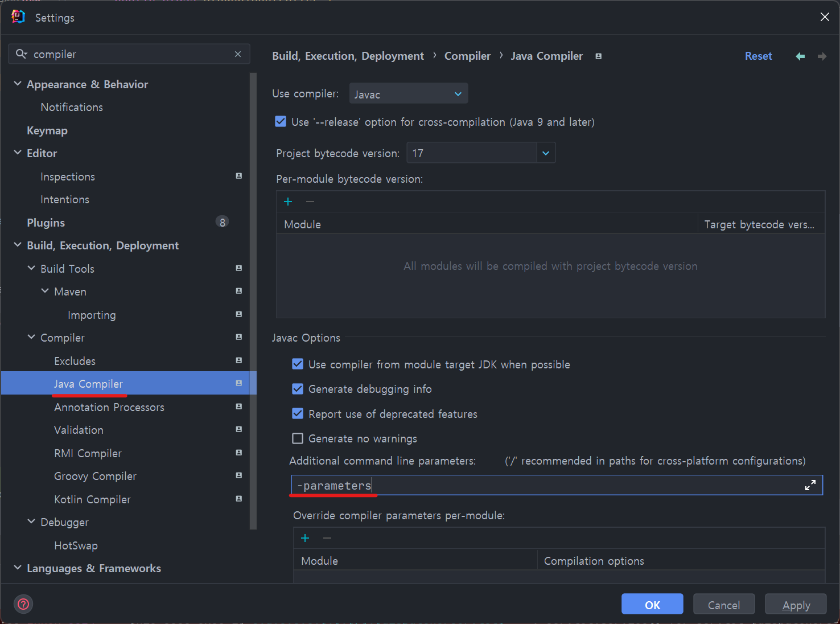Clear the 'compiler' search text with X
Image resolution: width=840 pixels, height=624 pixels.
point(238,54)
